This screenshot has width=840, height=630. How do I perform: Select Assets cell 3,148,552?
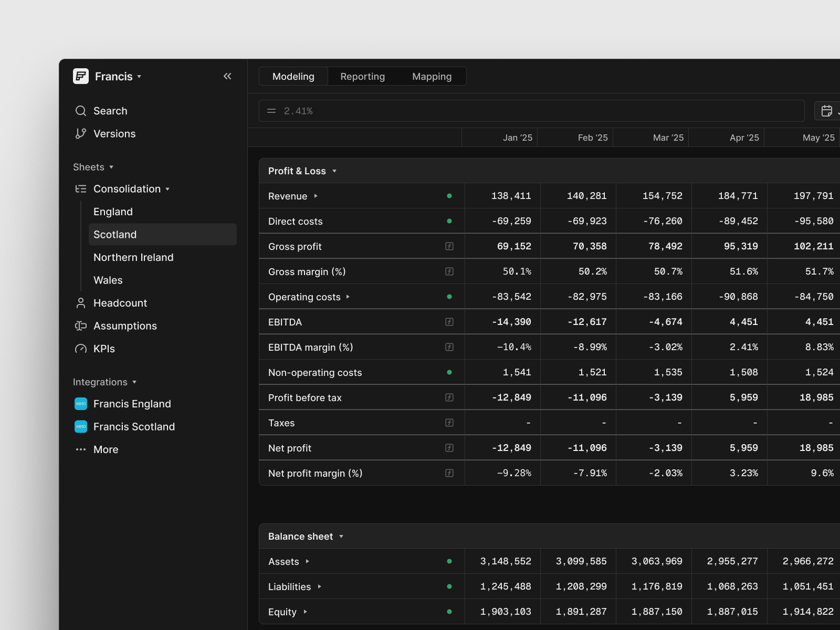coord(502,561)
